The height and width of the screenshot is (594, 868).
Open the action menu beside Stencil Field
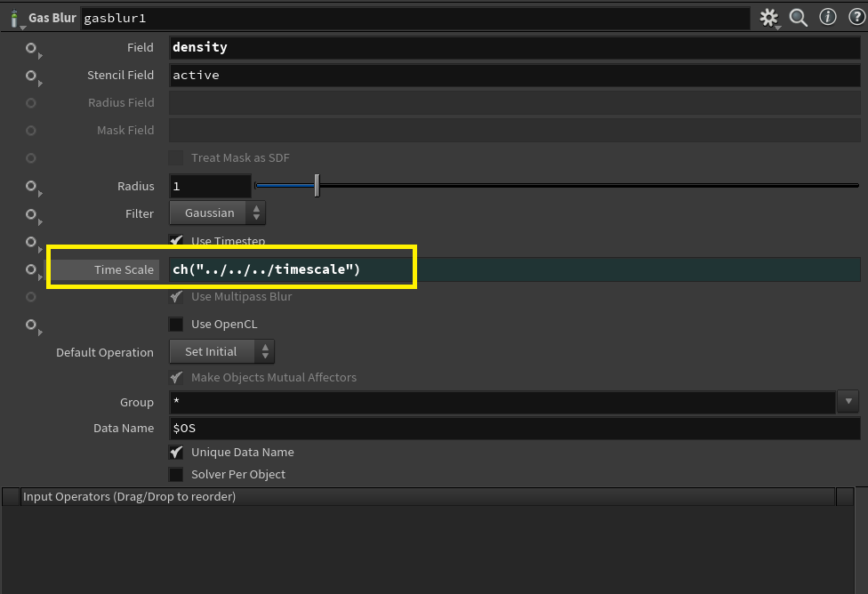point(33,77)
